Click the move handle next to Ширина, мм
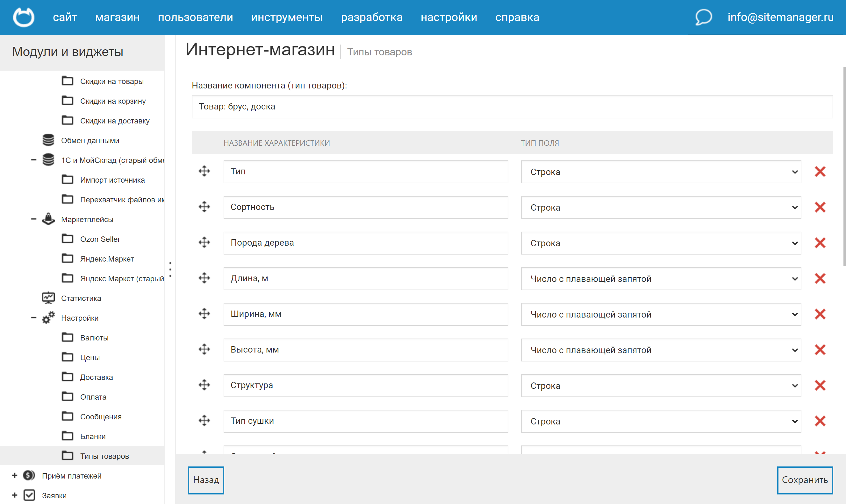Screen dimensions: 846x504 click(x=204, y=314)
